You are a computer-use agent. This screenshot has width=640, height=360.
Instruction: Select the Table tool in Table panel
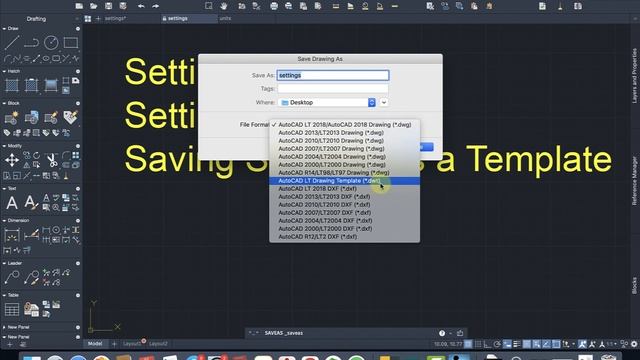[x=12, y=309]
